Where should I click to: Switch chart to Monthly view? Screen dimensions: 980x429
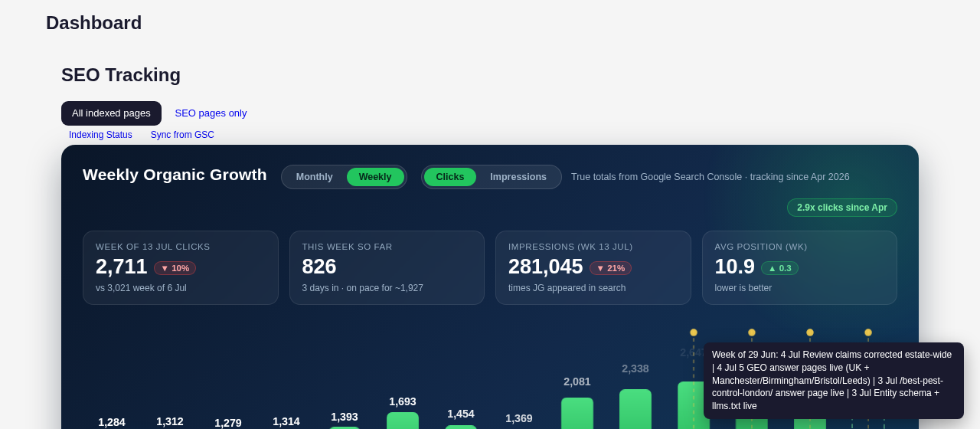(x=314, y=177)
